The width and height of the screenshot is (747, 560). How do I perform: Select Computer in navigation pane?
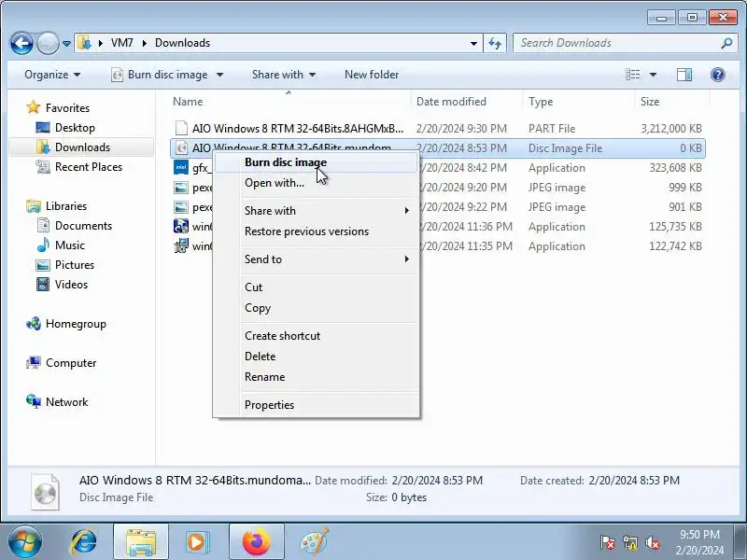71,363
